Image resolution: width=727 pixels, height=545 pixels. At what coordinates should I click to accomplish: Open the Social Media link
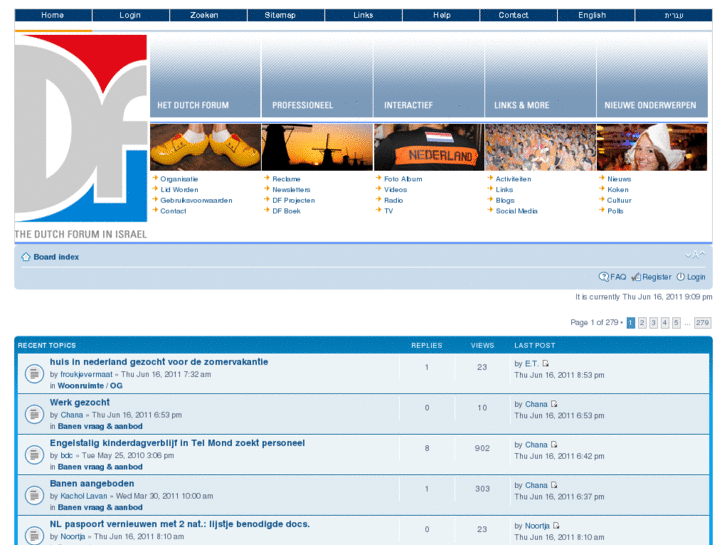[x=517, y=211]
